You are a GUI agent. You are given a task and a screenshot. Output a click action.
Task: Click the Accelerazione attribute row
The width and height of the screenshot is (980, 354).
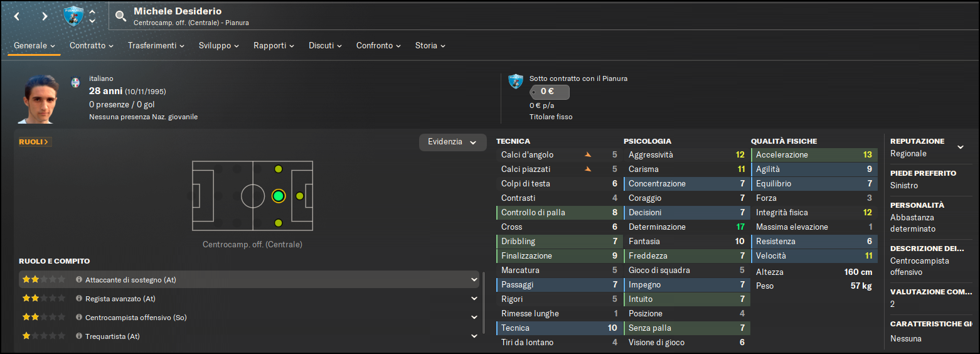pyautogui.click(x=814, y=154)
